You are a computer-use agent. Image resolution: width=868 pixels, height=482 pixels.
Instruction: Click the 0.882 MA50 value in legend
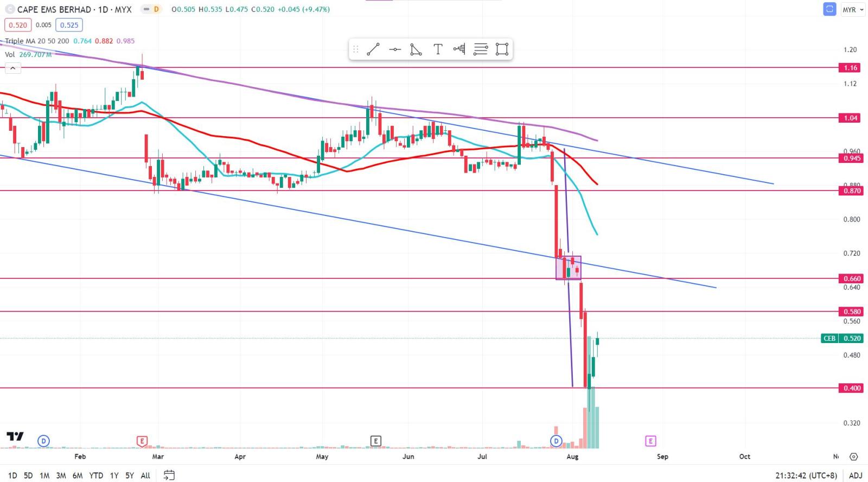[x=104, y=41]
